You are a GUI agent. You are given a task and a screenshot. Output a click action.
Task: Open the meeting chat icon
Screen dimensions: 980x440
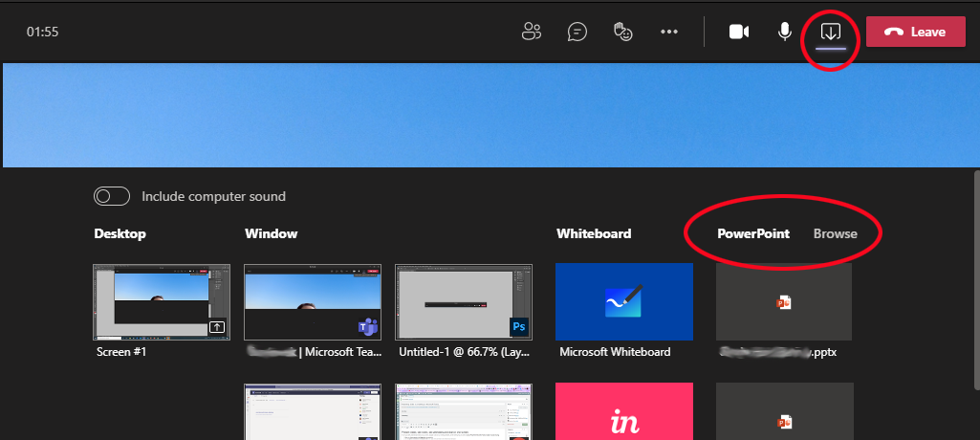[x=577, y=32]
